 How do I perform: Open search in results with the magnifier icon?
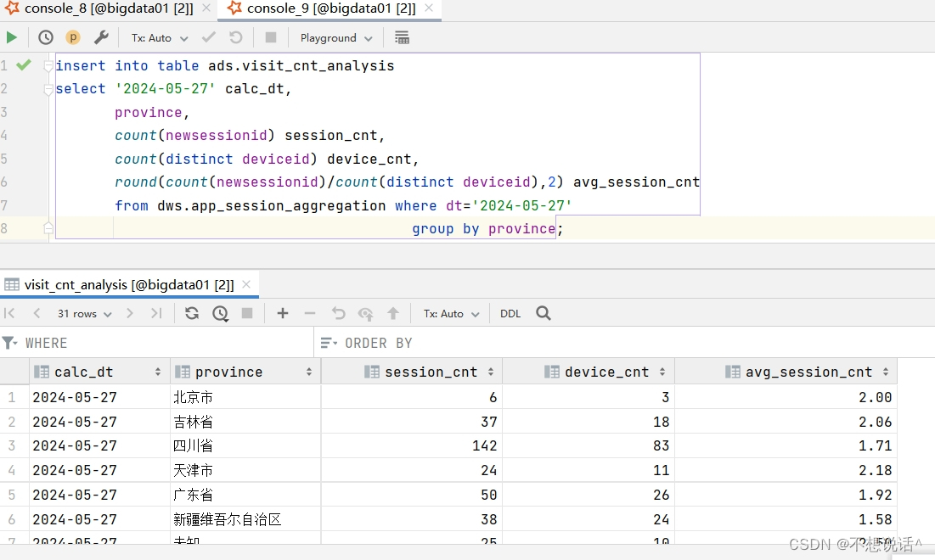point(543,313)
